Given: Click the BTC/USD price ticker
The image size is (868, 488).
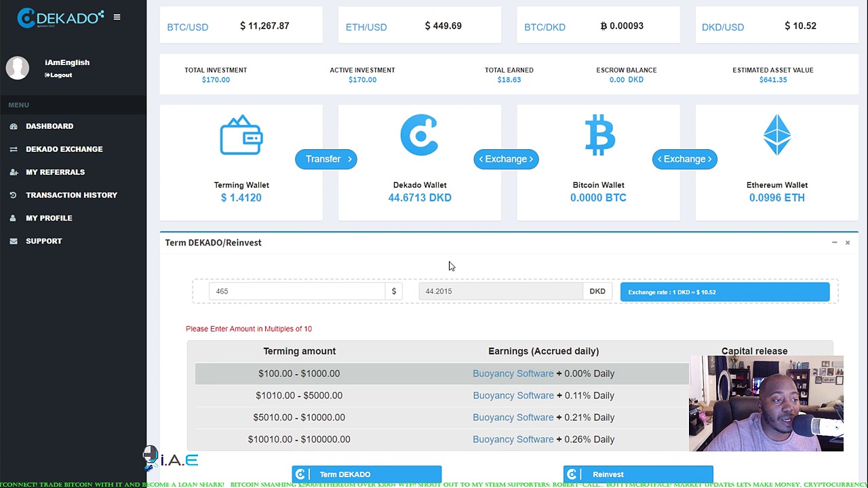Looking at the screenshot, I should pos(241,26).
